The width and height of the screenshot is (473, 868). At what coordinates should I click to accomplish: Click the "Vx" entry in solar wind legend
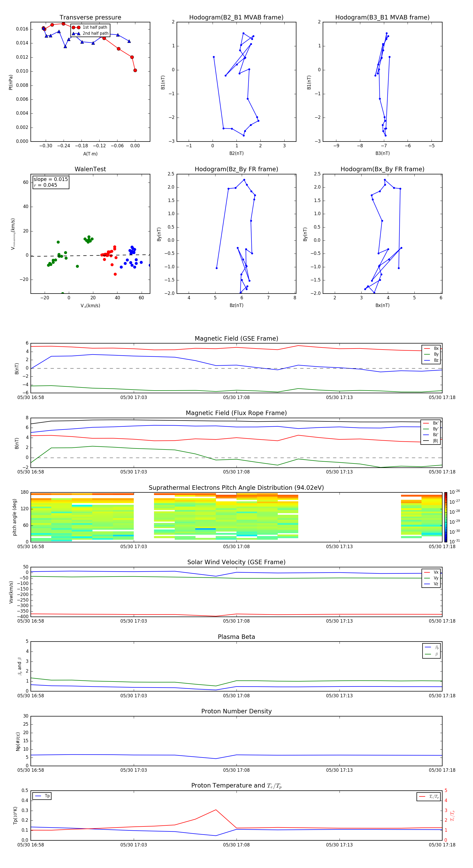point(431,572)
